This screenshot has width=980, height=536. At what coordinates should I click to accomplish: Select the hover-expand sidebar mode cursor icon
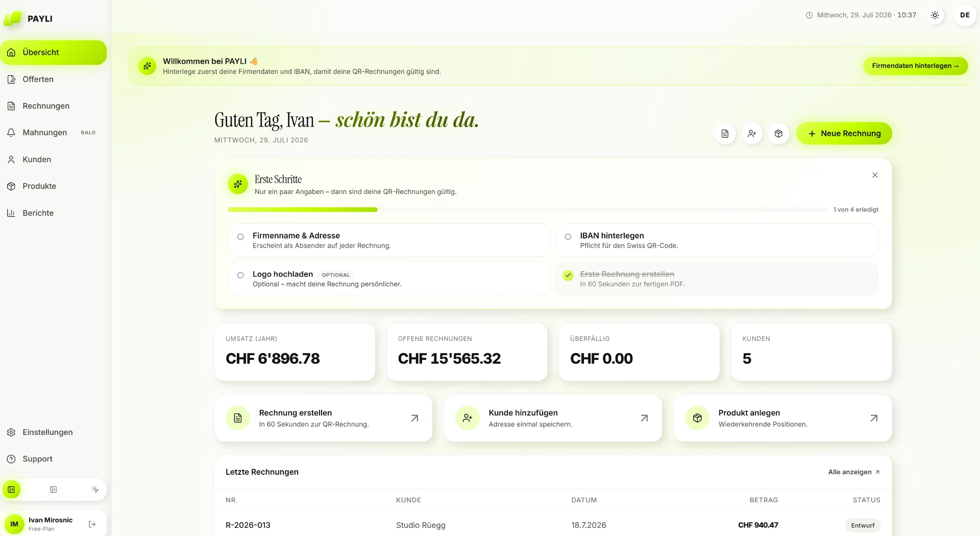click(x=95, y=490)
